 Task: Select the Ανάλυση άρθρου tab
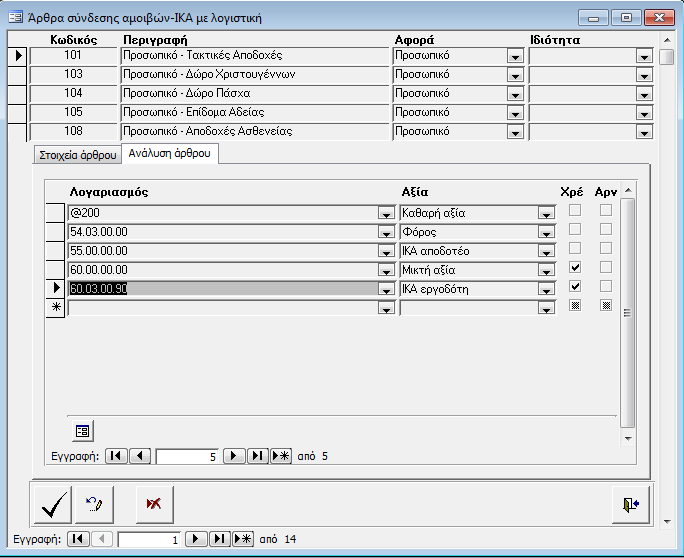[170, 154]
